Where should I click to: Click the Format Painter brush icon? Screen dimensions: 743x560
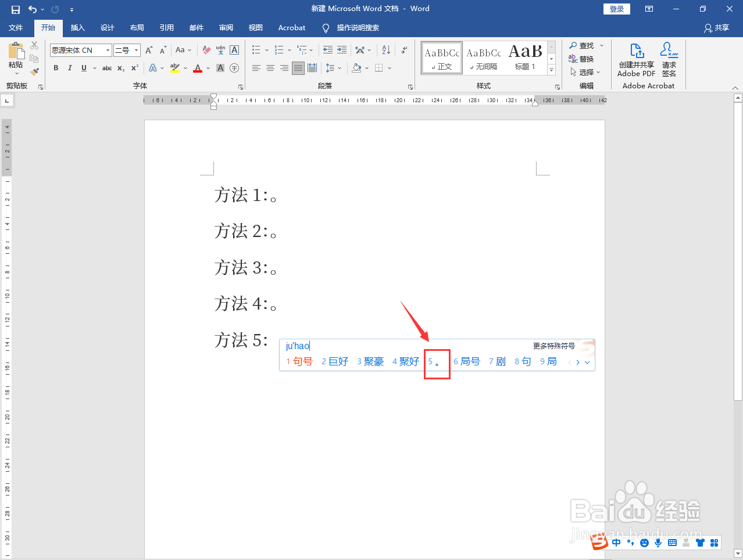point(34,71)
